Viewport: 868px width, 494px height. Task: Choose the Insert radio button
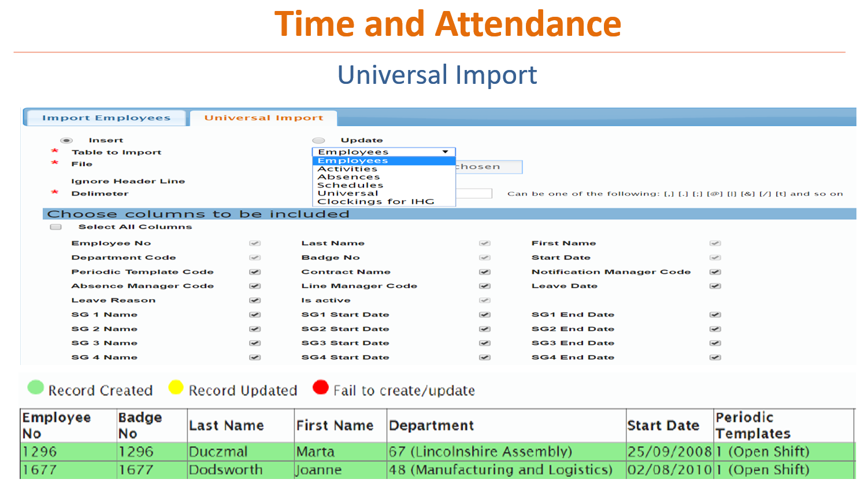pos(66,139)
